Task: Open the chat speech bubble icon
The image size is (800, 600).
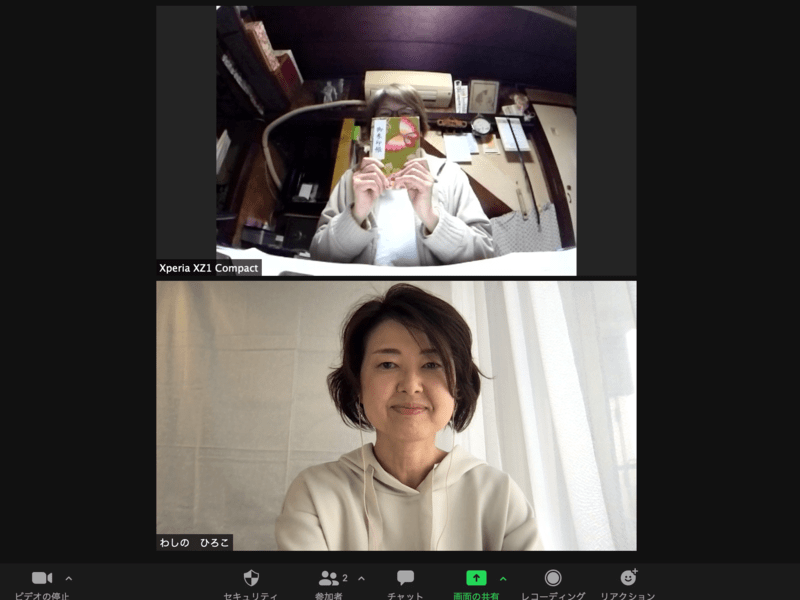Action: [405, 578]
